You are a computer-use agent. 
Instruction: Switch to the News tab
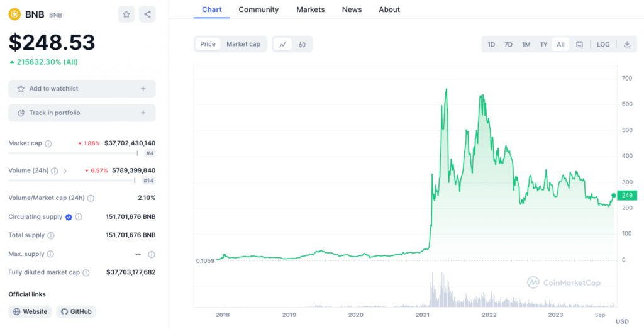tap(352, 9)
